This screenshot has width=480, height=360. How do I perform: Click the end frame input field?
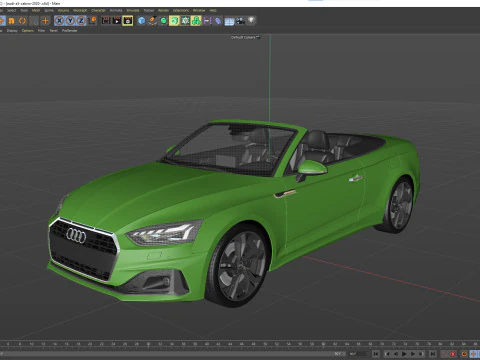357,354
